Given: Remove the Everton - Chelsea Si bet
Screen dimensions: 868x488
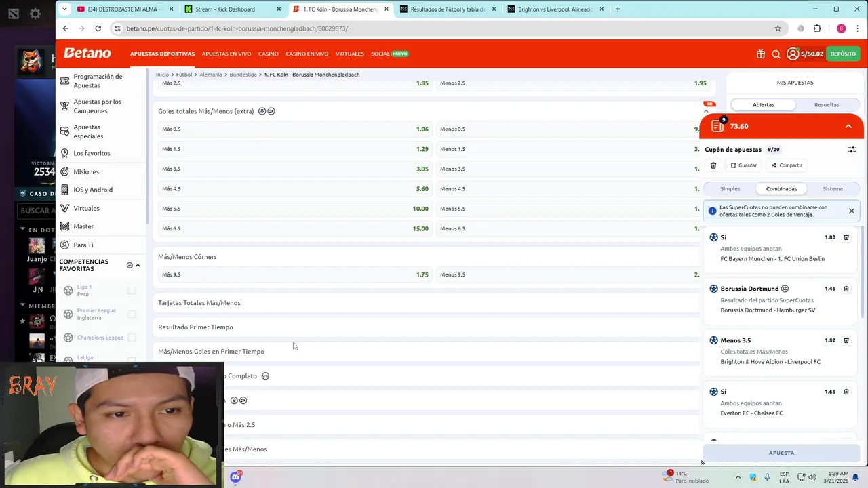Looking at the screenshot, I should click(846, 392).
